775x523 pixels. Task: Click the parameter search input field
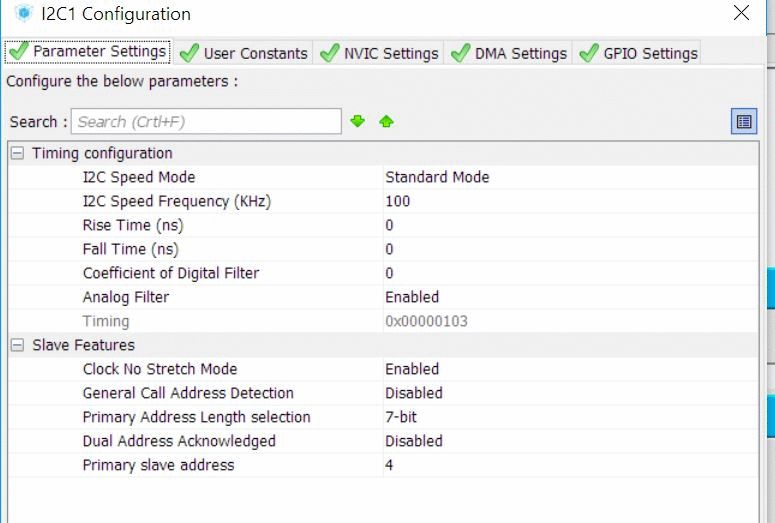206,122
